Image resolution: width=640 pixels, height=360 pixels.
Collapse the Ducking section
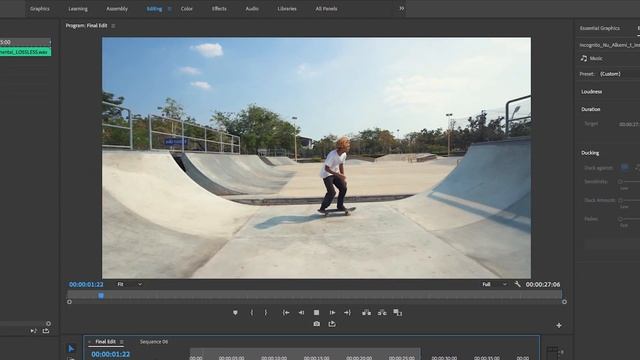tap(590, 153)
